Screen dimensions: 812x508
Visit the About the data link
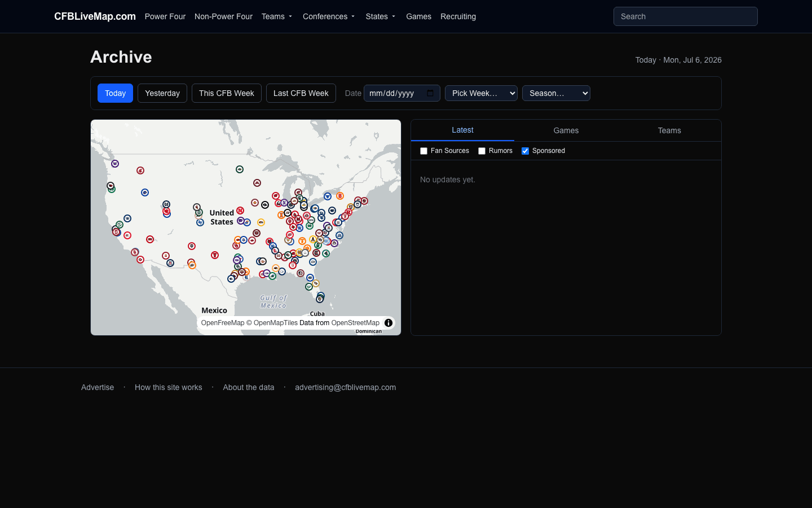pos(249,387)
